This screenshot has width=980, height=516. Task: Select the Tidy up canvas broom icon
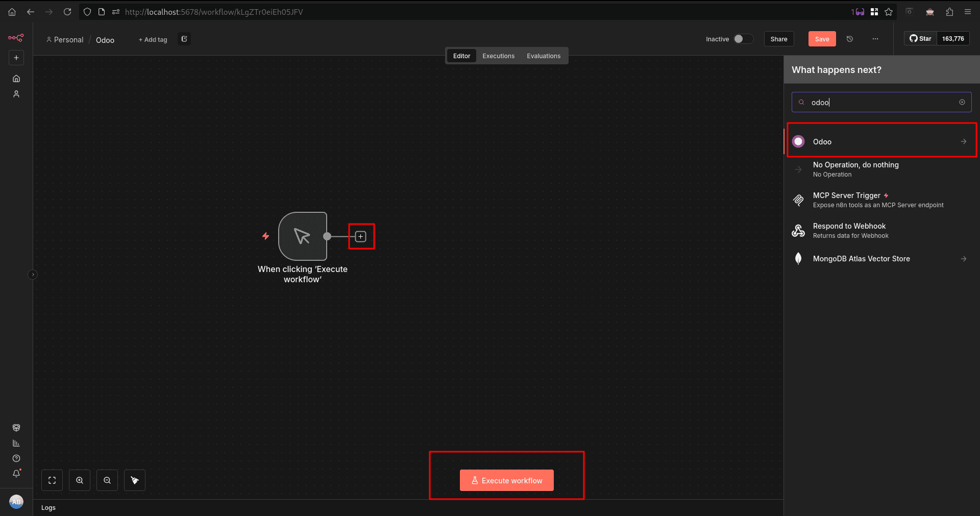(x=134, y=480)
